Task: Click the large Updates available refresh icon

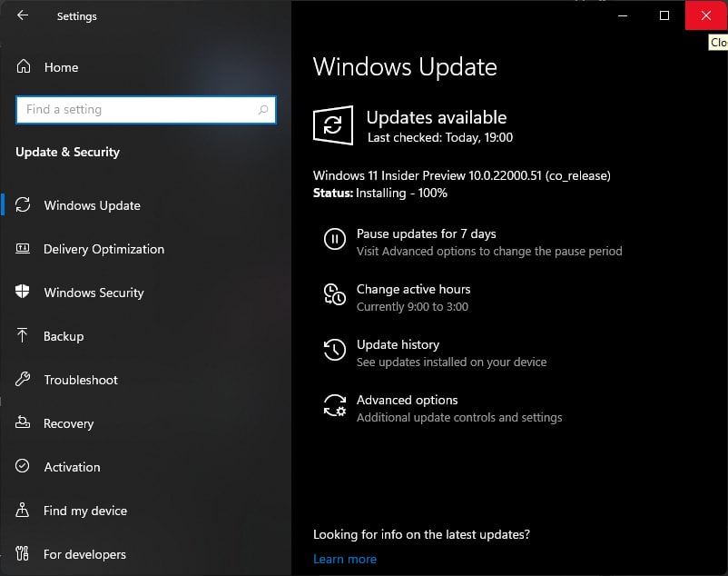Action: 333,125
